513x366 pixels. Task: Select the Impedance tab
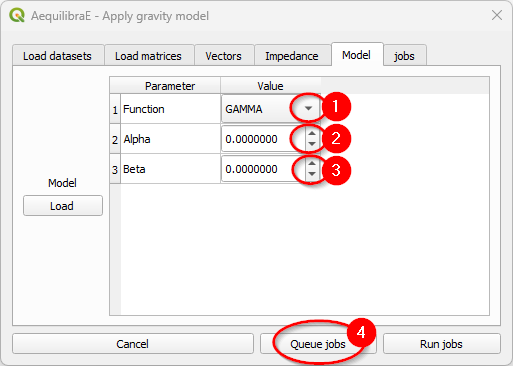point(292,55)
